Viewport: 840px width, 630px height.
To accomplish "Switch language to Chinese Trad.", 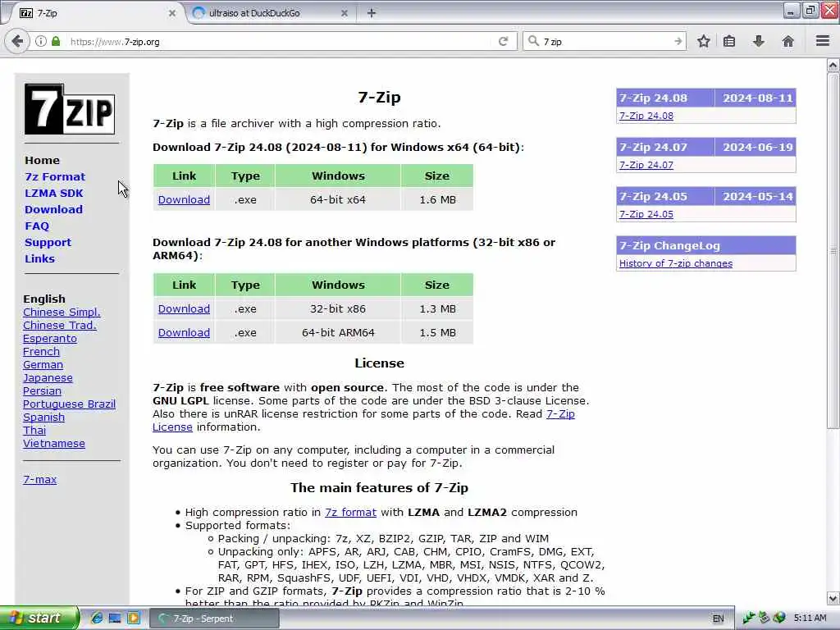I will (x=59, y=325).
